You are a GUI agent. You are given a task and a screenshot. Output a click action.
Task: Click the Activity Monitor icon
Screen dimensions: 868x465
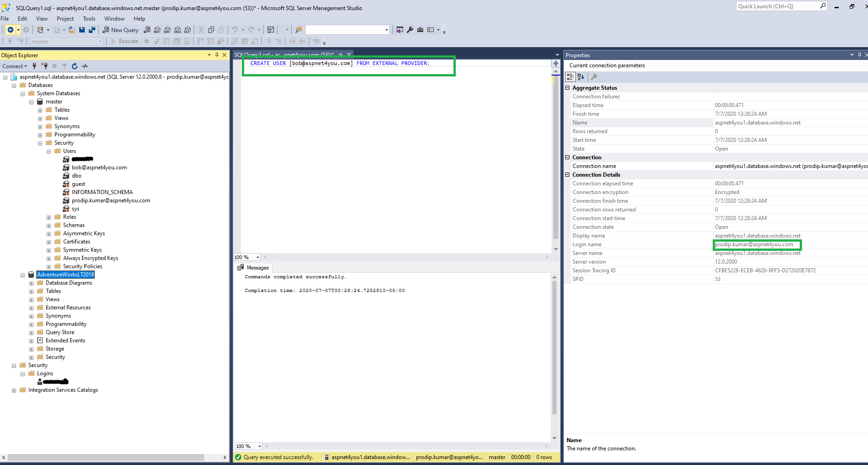271,30
